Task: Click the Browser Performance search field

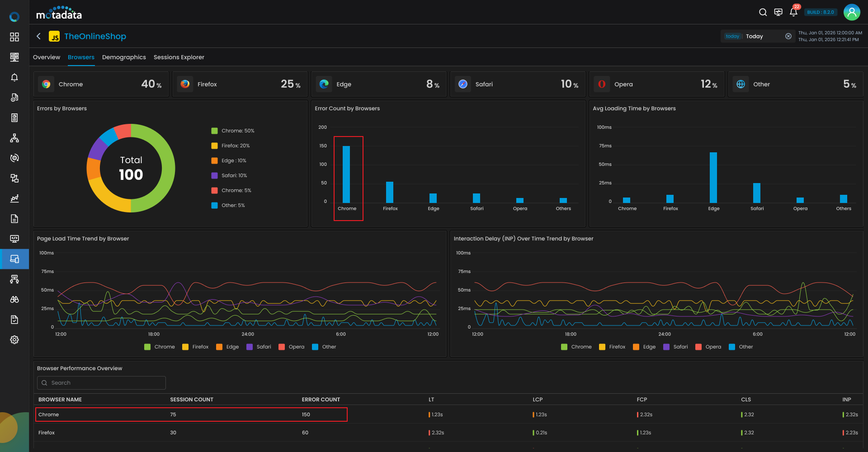Action: click(102, 383)
